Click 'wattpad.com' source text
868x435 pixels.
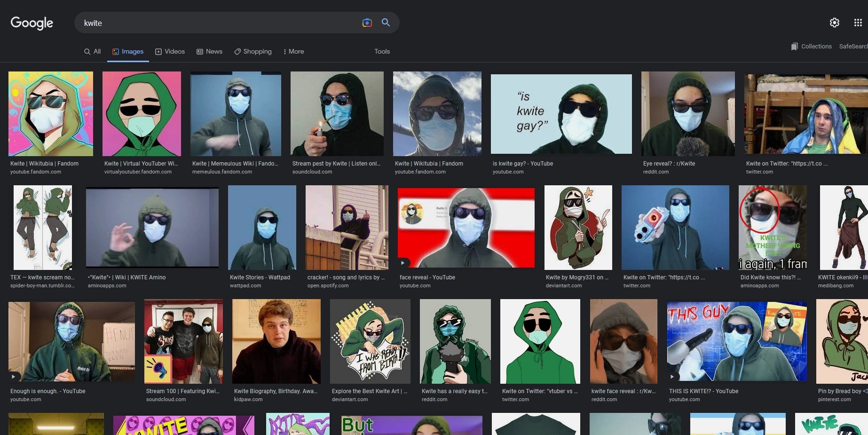click(245, 286)
